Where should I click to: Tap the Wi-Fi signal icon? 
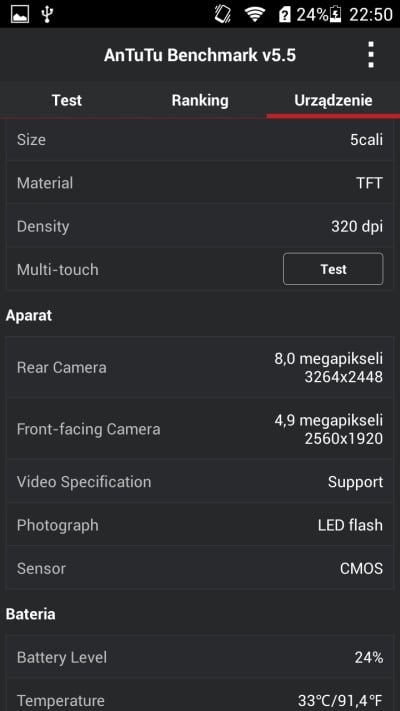[255, 15]
